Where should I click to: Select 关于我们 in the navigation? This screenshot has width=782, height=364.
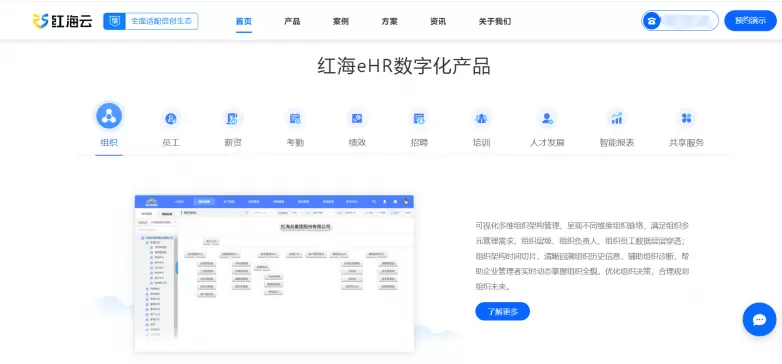click(495, 21)
